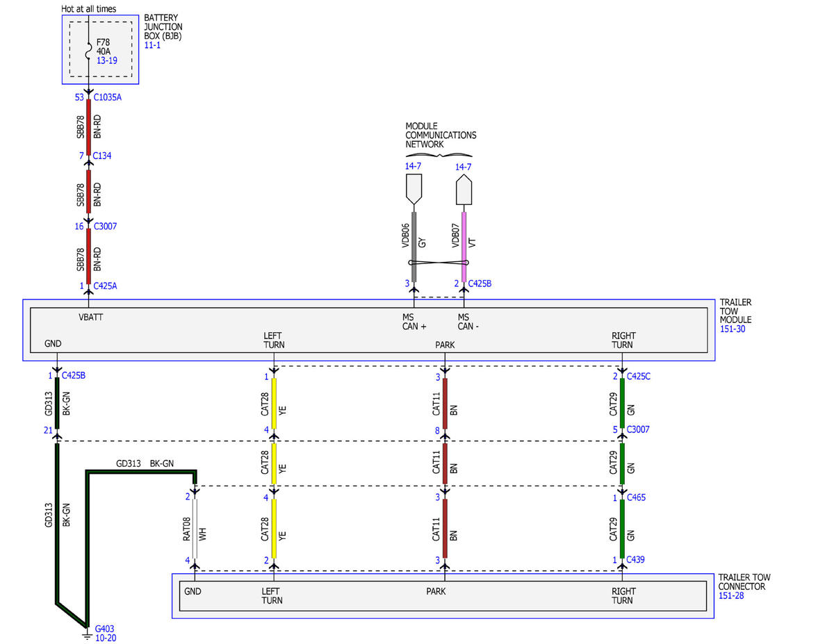This screenshot has height=644, width=834.
Task: Click connector label C425C
Action: click(x=639, y=376)
